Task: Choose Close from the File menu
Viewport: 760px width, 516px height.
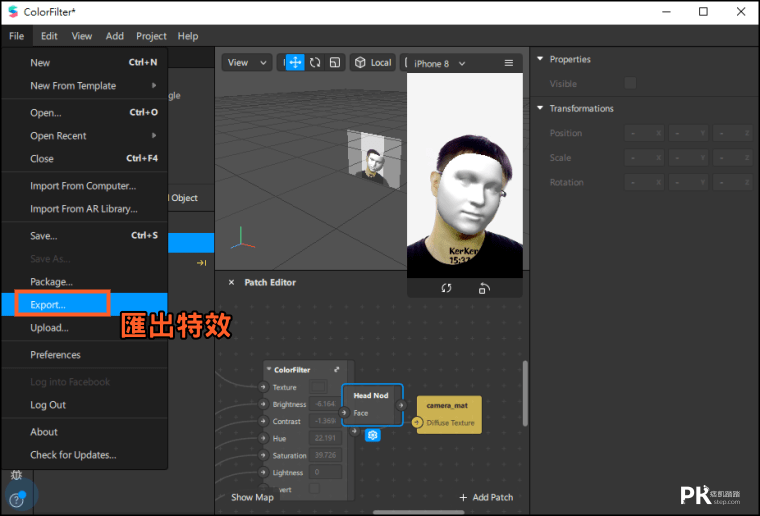Action: (85, 158)
